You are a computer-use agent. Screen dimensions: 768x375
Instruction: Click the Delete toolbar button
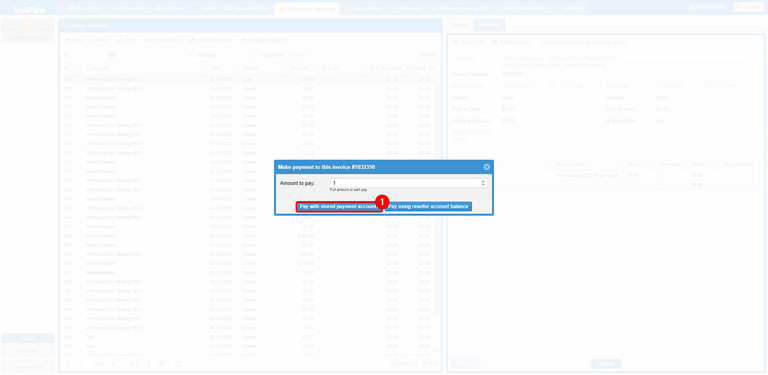pos(100,40)
